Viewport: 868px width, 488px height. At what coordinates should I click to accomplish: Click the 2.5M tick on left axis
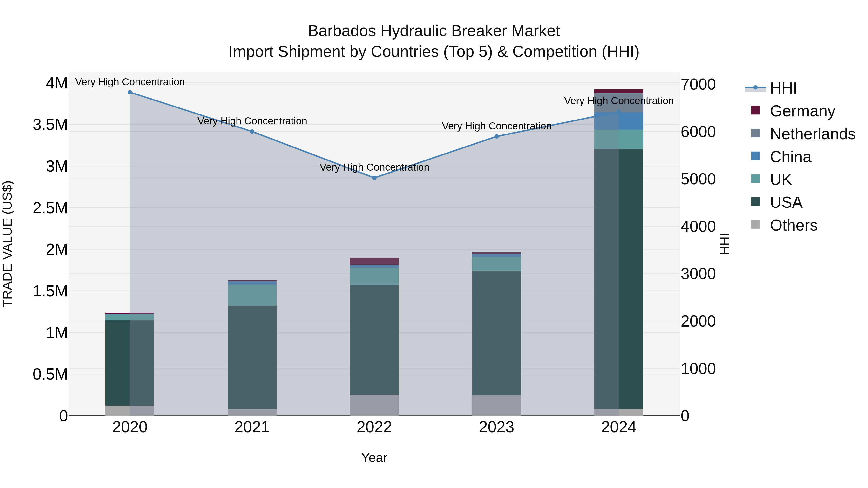50,208
